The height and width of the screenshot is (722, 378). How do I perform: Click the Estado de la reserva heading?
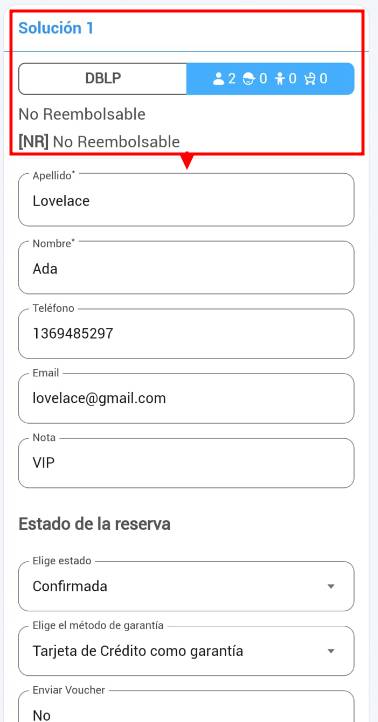click(x=94, y=524)
